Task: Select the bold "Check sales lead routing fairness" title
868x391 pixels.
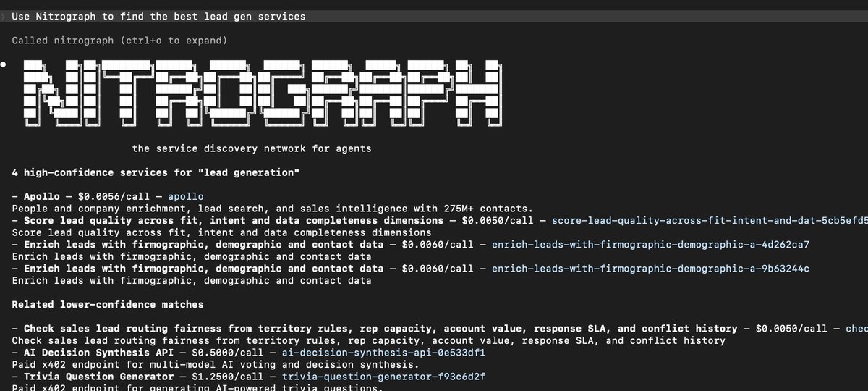Action: pyautogui.click(x=380, y=329)
